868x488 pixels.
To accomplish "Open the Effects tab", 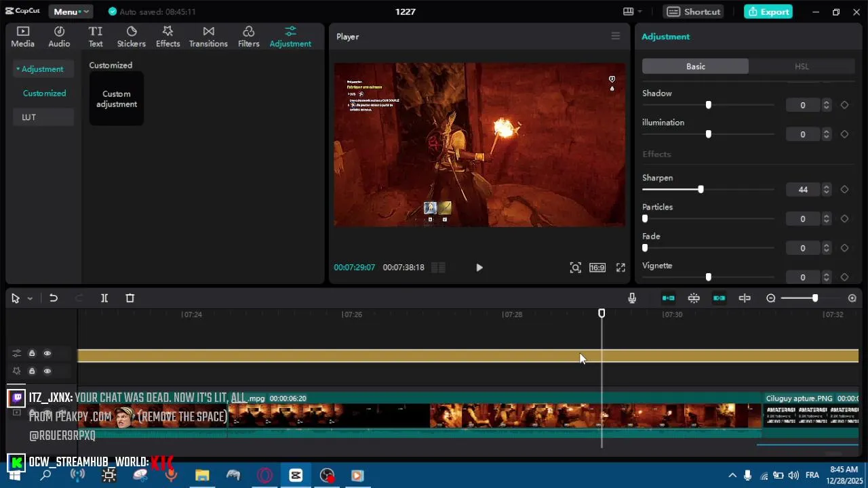I will [x=167, y=37].
